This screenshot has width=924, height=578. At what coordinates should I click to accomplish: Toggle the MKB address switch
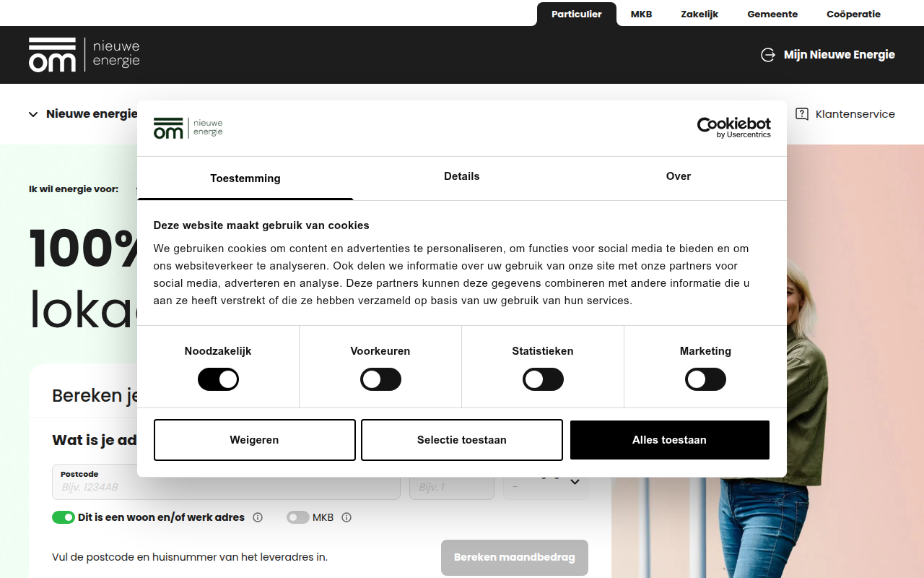coord(298,517)
